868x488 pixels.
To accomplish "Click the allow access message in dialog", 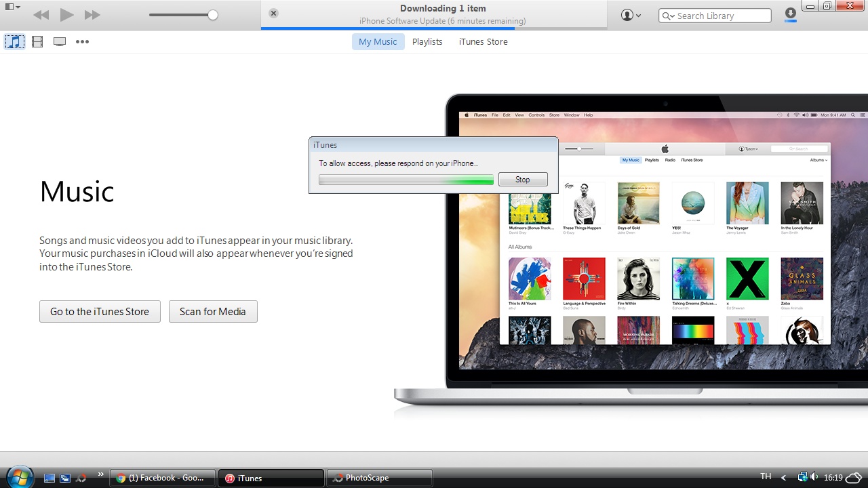I will tap(398, 163).
